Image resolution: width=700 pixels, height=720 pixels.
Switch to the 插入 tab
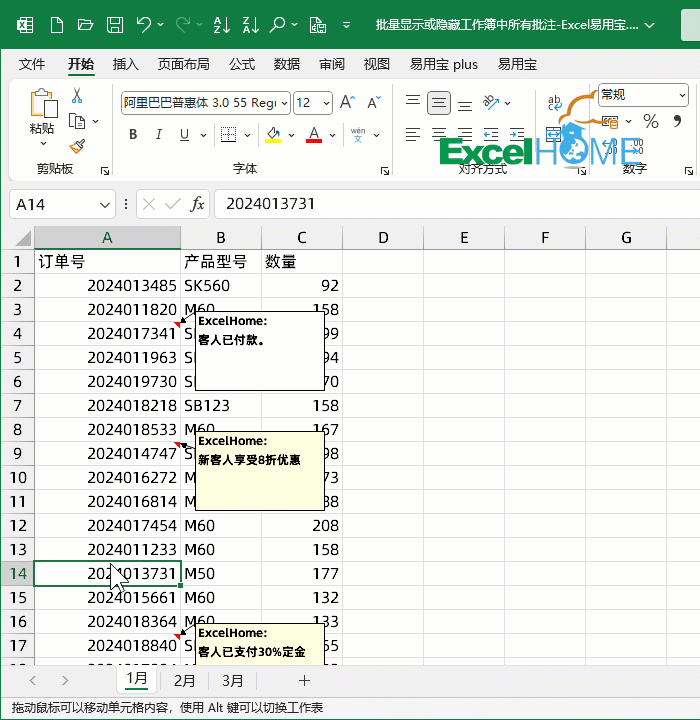[x=125, y=64]
